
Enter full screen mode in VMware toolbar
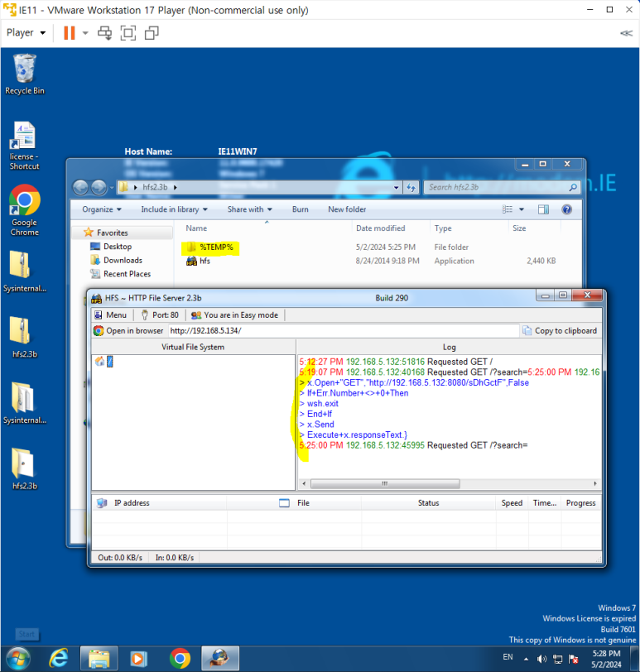click(128, 32)
